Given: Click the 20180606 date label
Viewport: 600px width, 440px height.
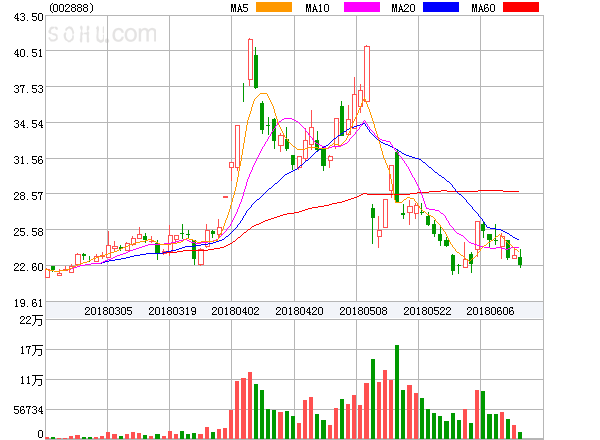Looking at the screenshot, I should click(490, 311).
